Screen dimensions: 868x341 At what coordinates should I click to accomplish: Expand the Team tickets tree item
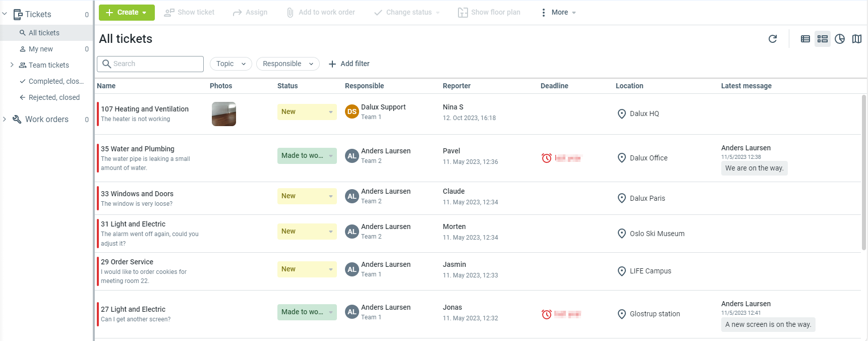click(x=12, y=65)
